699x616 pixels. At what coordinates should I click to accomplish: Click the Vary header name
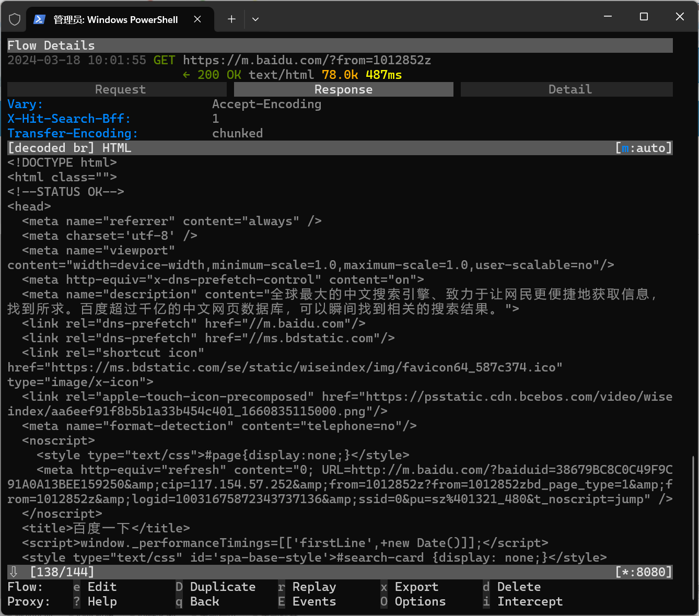tap(25, 104)
